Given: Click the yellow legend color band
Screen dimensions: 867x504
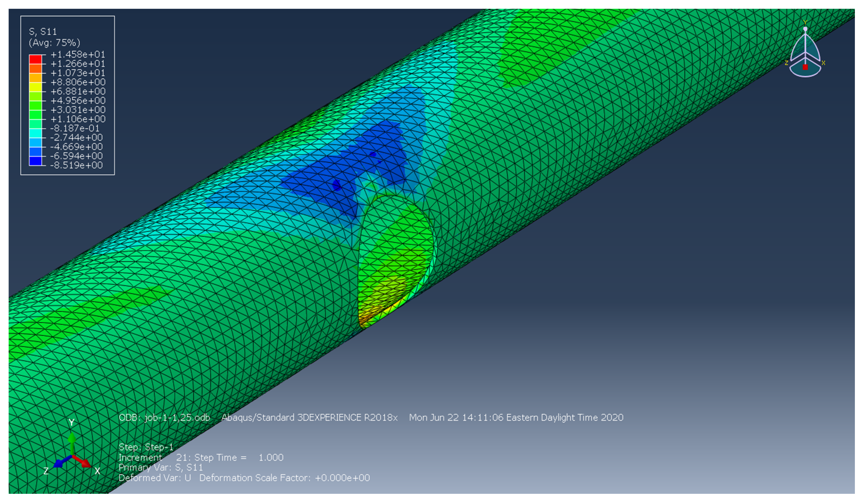Looking at the screenshot, I should 36,87.
